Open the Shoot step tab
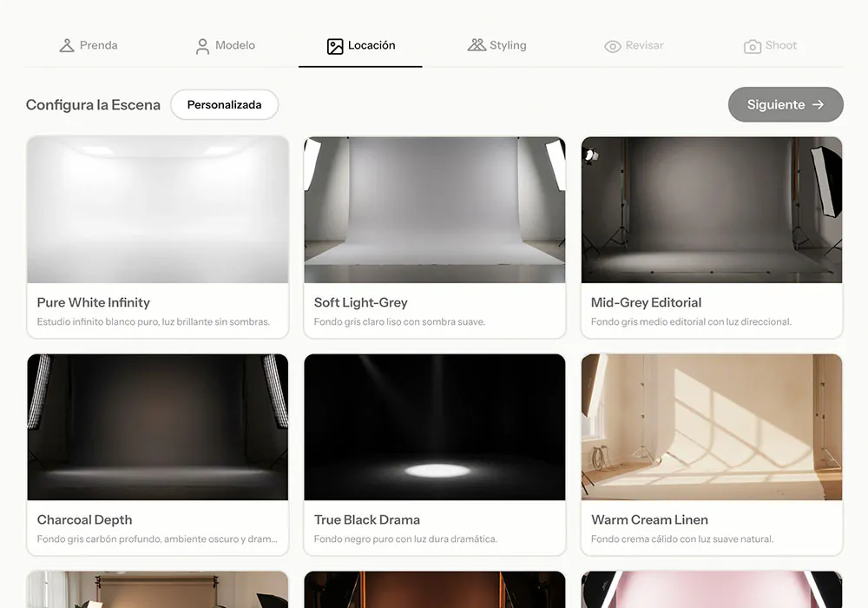The height and width of the screenshot is (608, 868). coord(770,45)
